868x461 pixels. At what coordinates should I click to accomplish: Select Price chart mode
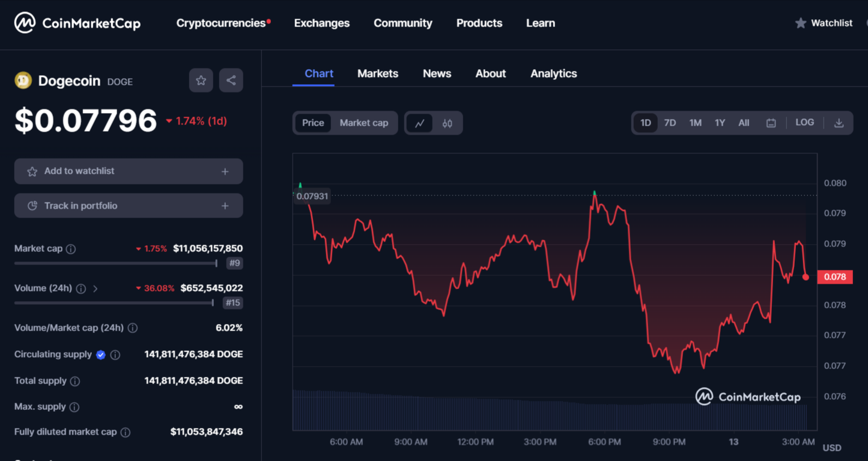313,123
